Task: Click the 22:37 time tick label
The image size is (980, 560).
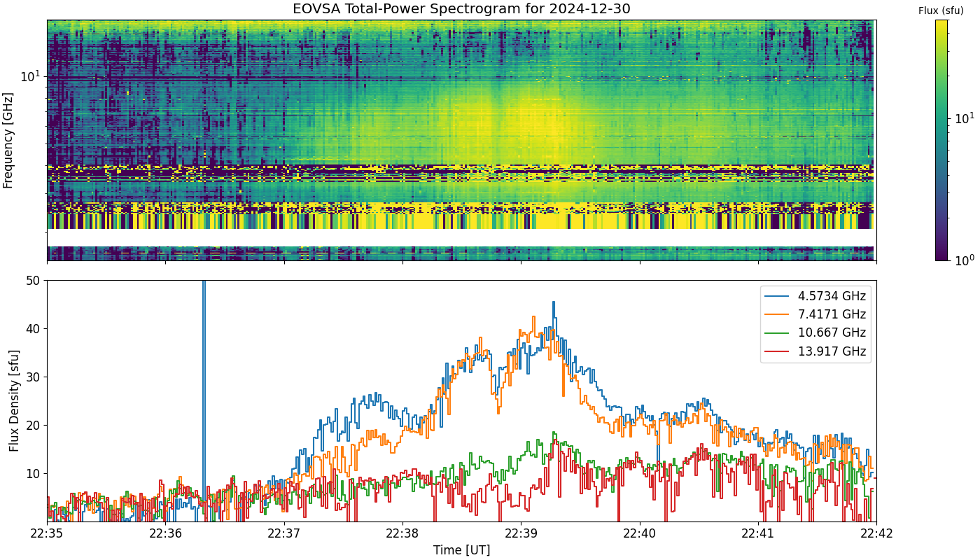Action: click(x=284, y=533)
